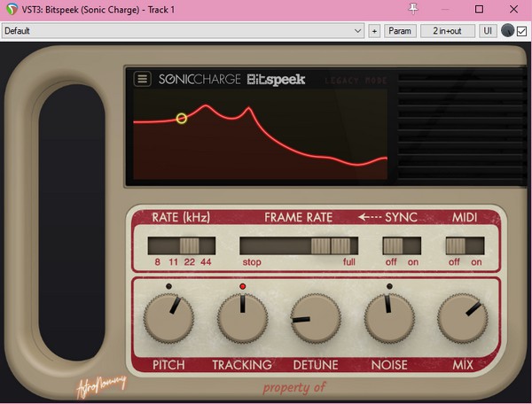Toggle the plugin bypass checkbox
Viewport: 532px width, 404px height.
tap(522, 32)
